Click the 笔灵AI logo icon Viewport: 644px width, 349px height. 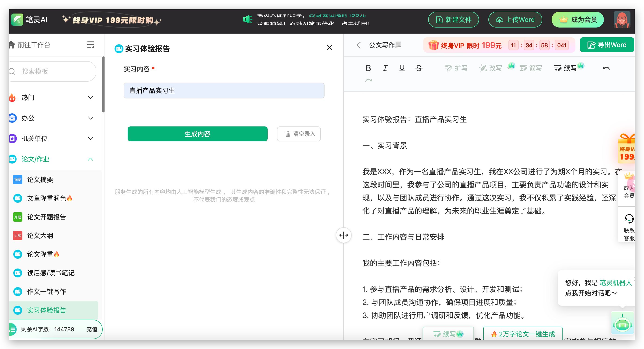pyautogui.click(x=17, y=20)
